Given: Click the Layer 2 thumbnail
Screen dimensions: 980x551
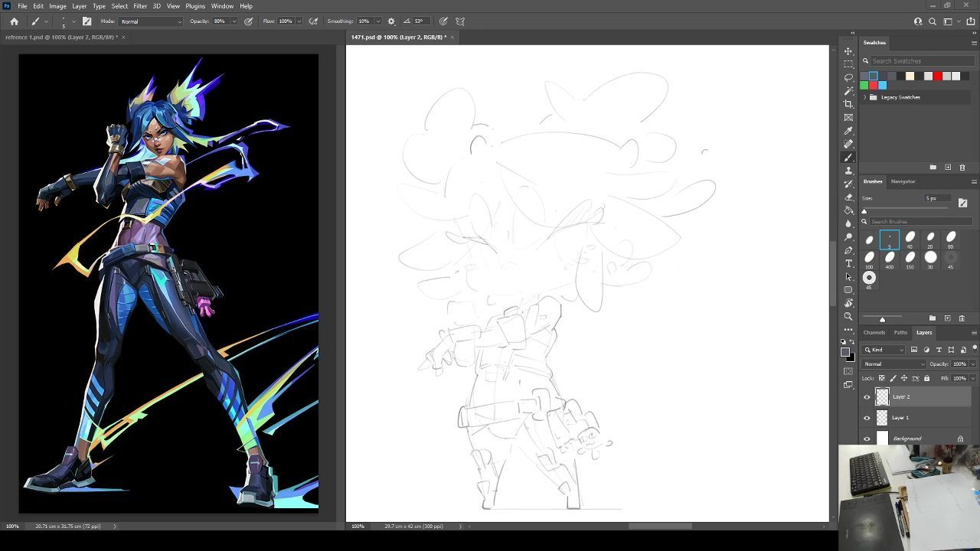Looking at the screenshot, I should coord(882,396).
